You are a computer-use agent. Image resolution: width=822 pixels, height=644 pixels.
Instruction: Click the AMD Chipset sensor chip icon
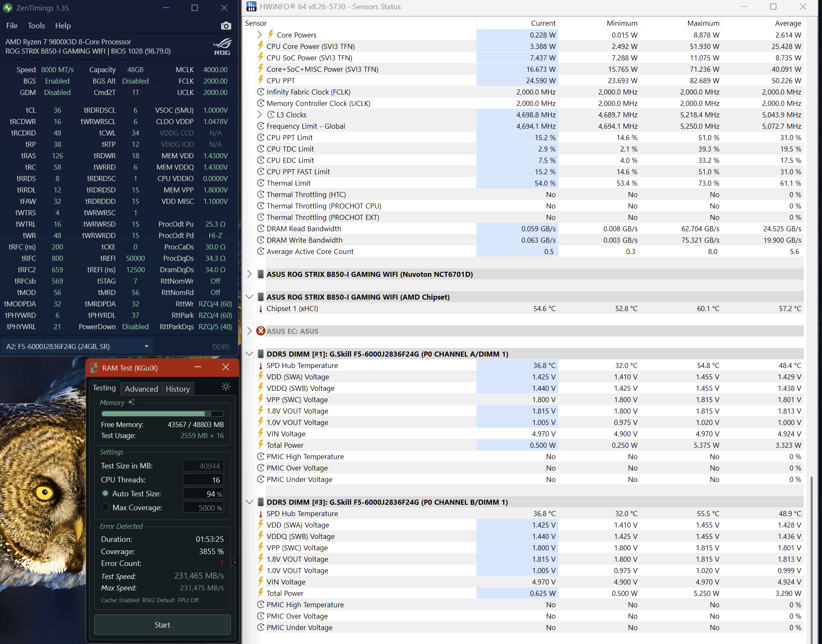coord(261,297)
